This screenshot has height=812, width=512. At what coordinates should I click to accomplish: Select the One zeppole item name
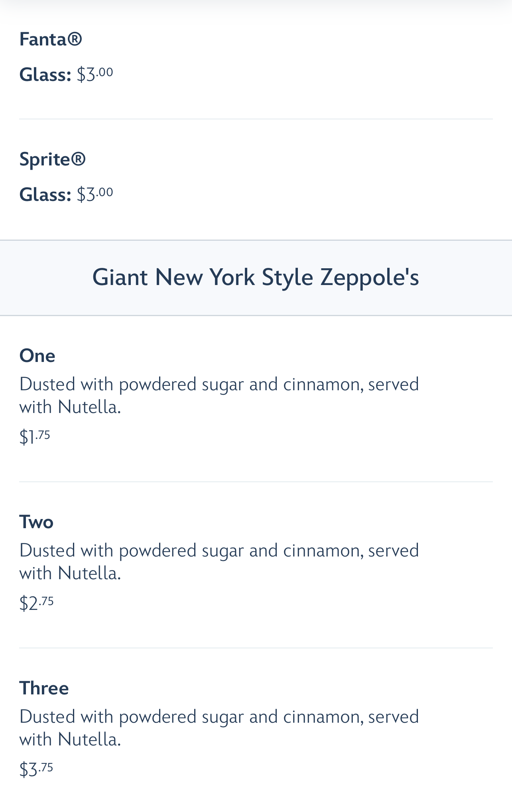click(37, 356)
